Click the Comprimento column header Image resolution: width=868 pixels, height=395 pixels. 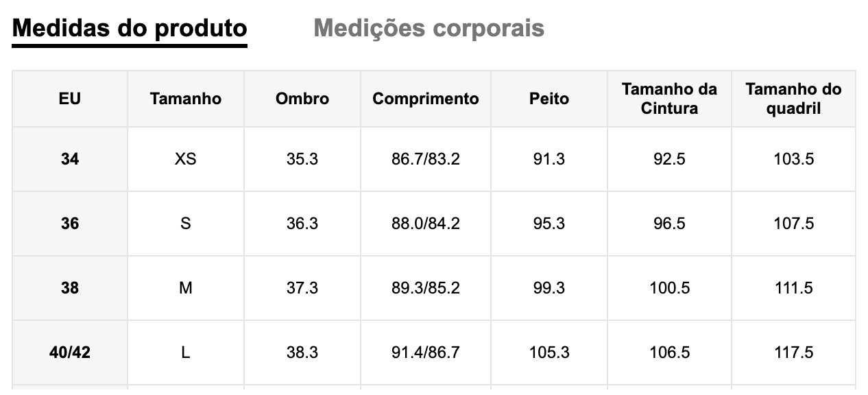click(x=426, y=99)
